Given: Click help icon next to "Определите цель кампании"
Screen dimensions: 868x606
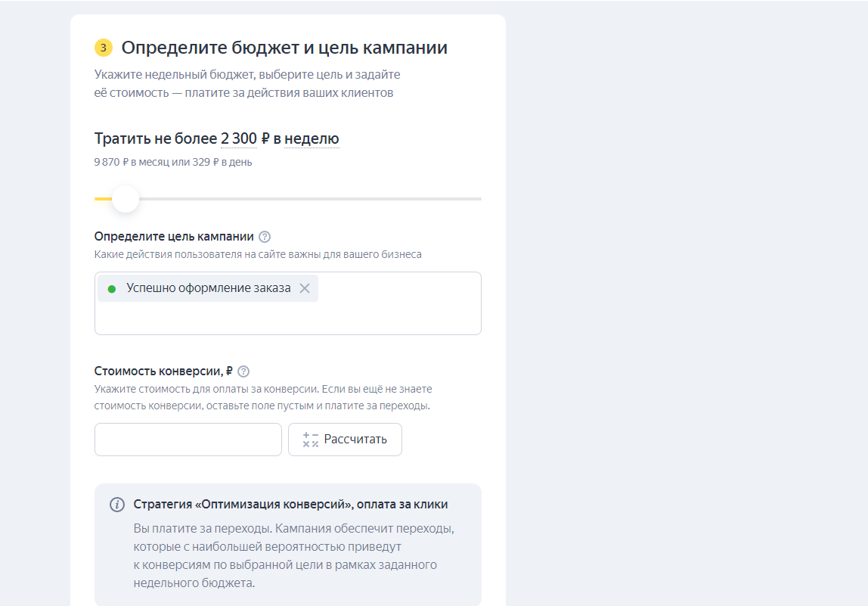Looking at the screenshot, I should pos(265,237).
